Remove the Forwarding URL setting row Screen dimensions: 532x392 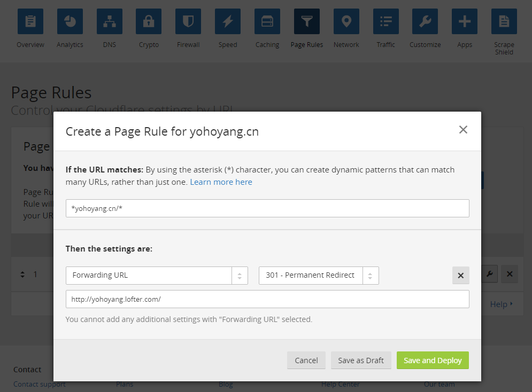[461, 276]
